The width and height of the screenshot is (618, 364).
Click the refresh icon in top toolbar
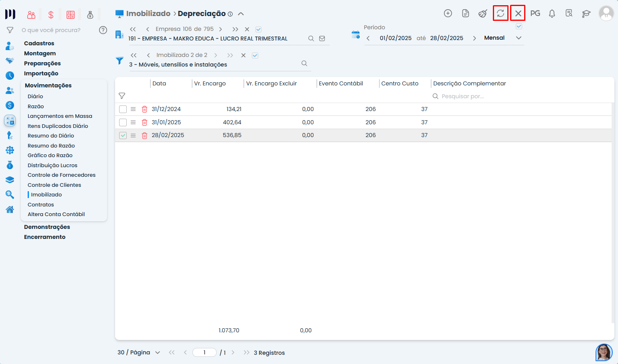click(x=500, y=13)
